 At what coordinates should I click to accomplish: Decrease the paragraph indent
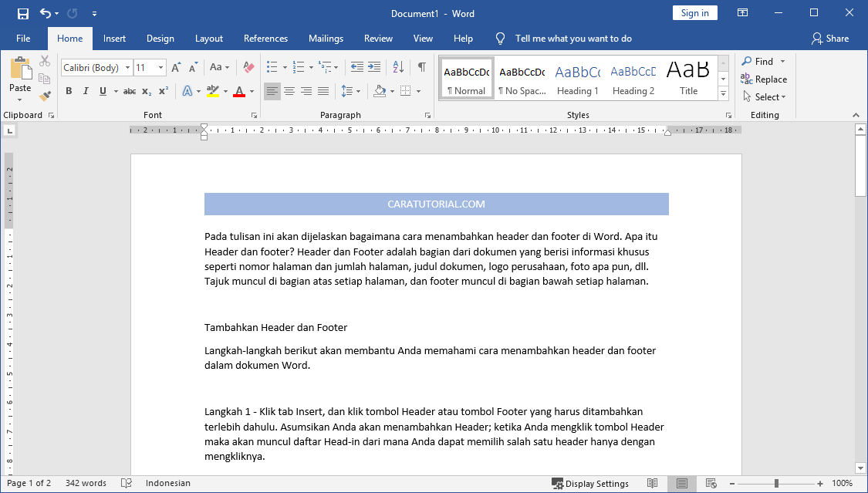(x=357, y=67)
